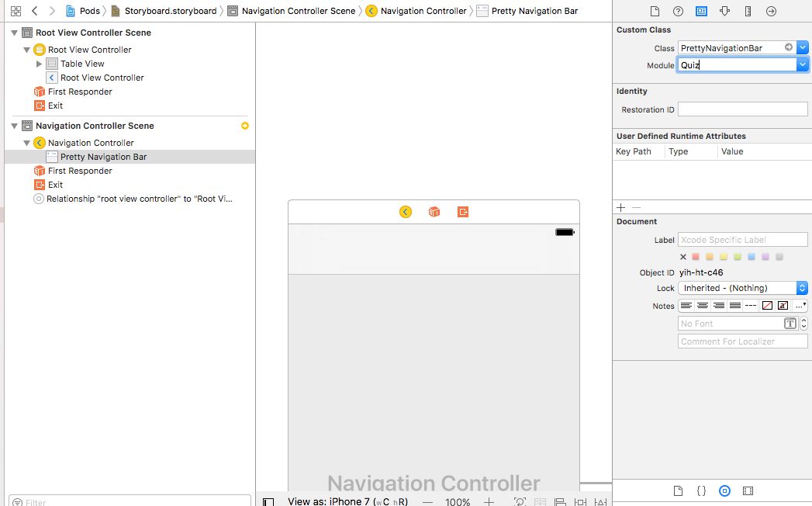The height and width of the screenshot is (506, 812).
Task: Click Navigation Controller breadcrumb in jump bar
Action: coord(416,11)
